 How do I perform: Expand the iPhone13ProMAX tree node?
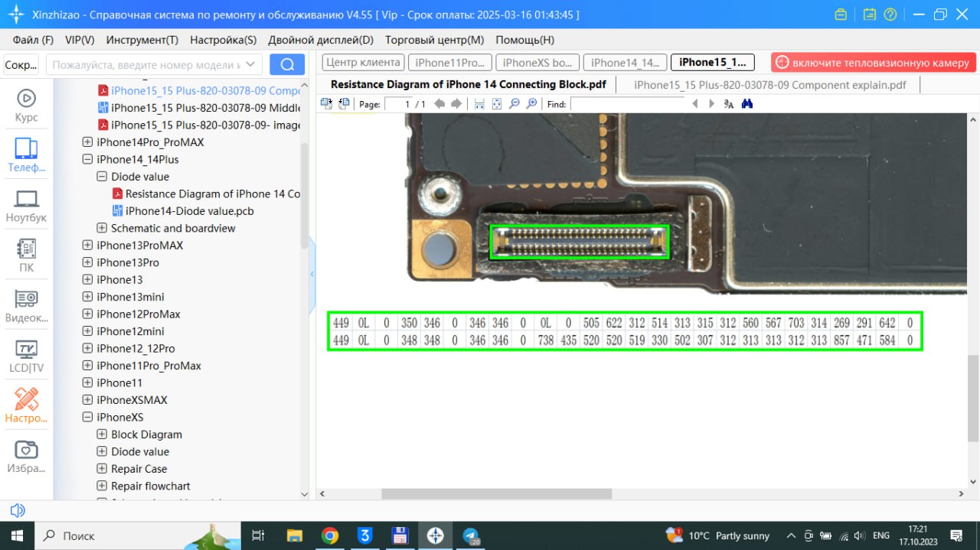tap(87, 246)
